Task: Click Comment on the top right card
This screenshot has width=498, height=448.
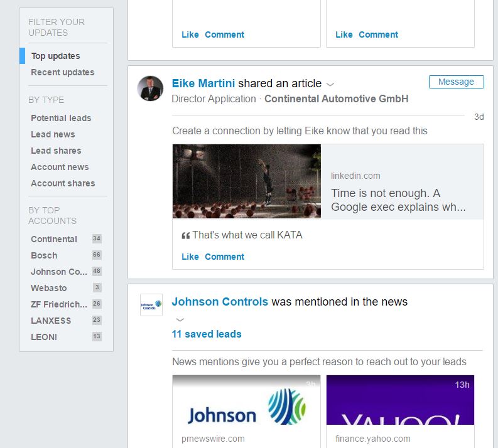Action: (378, 35)
